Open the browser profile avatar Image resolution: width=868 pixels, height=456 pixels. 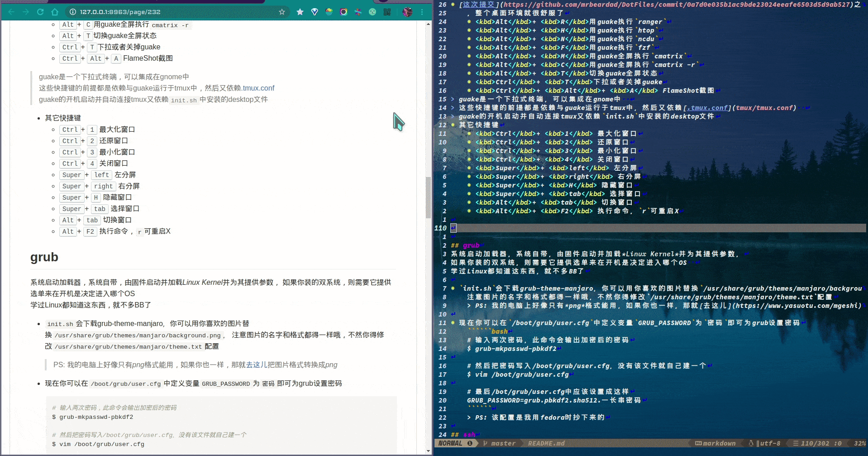click(x=407, y=12)
